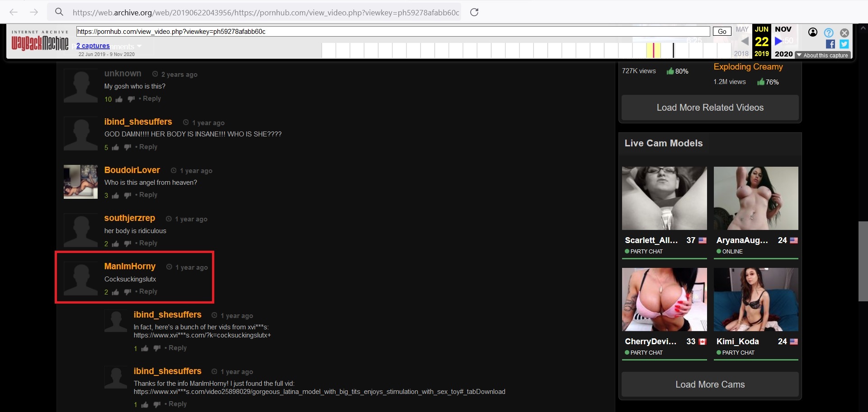
Task: Click the Load More Cams button
Action: (710, 384)
